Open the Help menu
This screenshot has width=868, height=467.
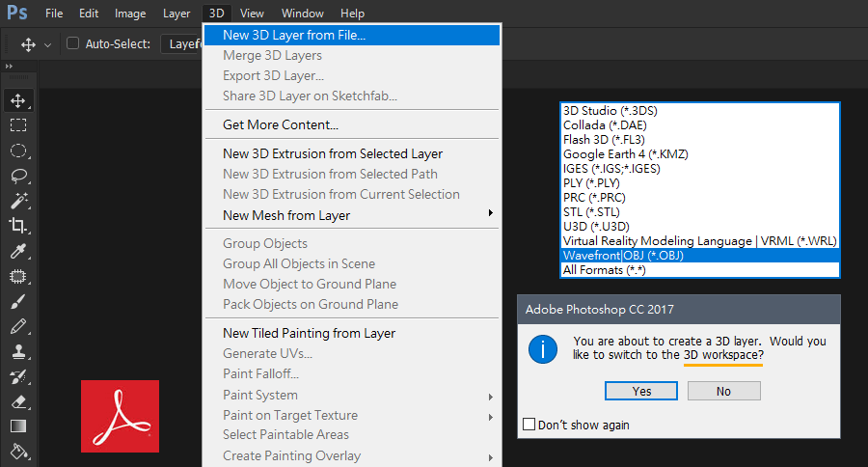click(352, 14)
